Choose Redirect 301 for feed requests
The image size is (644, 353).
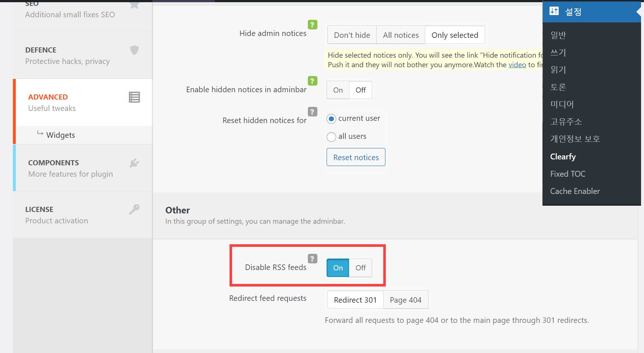click(355, 300)
